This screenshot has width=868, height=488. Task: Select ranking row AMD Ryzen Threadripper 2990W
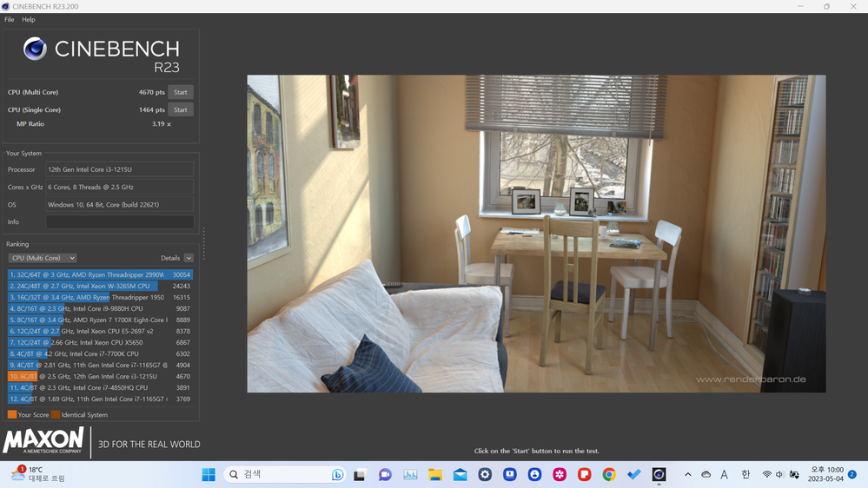pyautogui.click(x=100, y=274)
